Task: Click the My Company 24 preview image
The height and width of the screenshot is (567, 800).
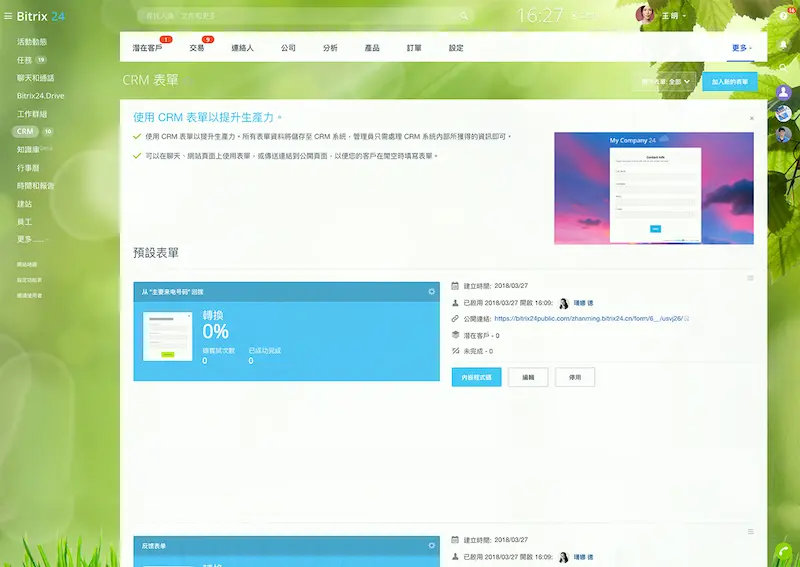Action: tap(654, 188)
